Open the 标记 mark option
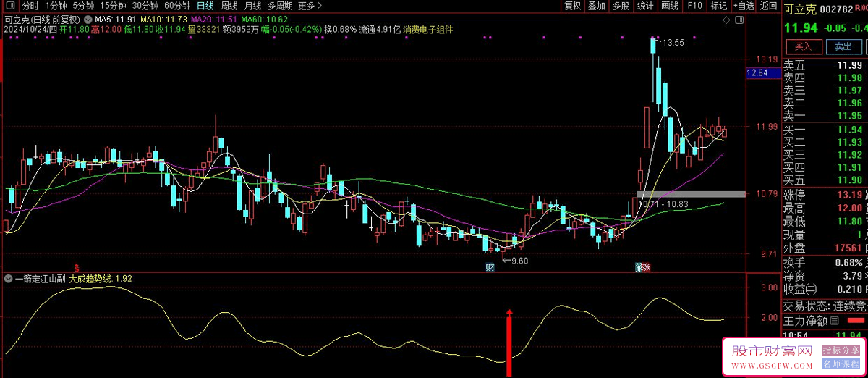Viewport: 868px width, 378px height. click(x=718, y=6)
